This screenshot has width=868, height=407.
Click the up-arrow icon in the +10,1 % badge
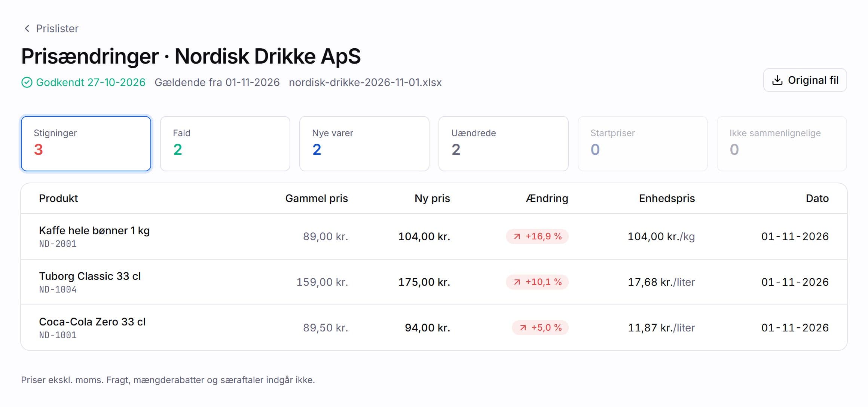click(x=517, y=282)
